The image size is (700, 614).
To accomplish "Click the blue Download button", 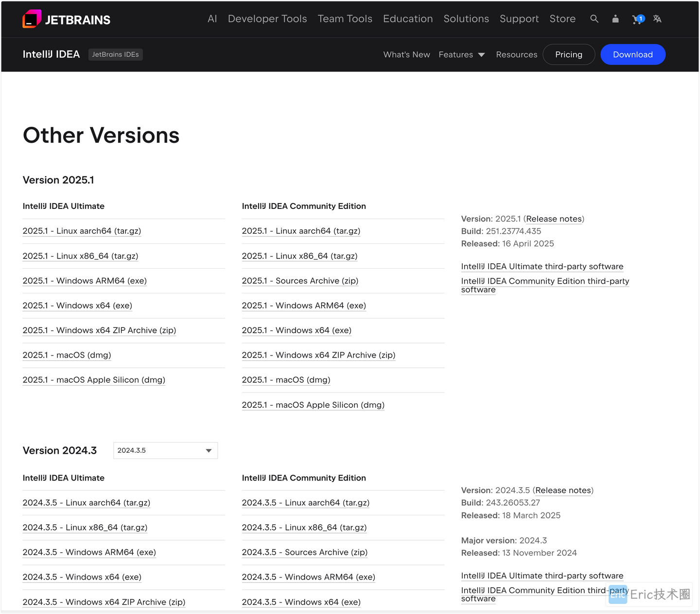I will click(x=632, y=54).
